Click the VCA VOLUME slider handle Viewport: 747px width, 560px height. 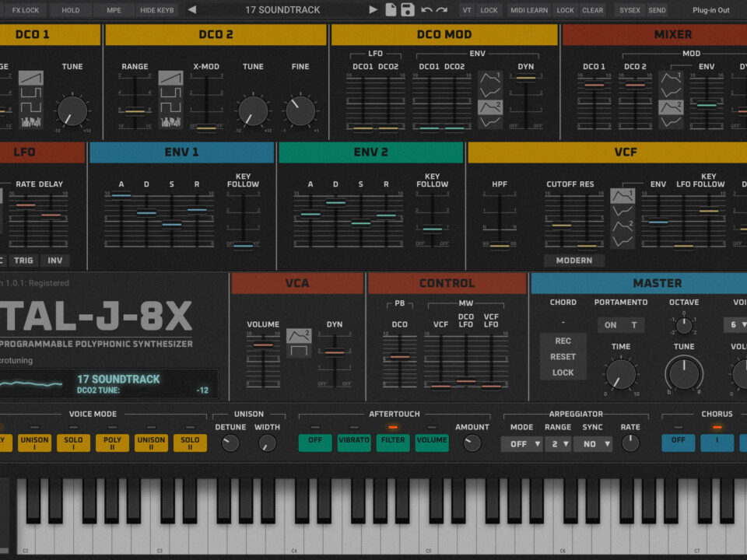(263, 345)
